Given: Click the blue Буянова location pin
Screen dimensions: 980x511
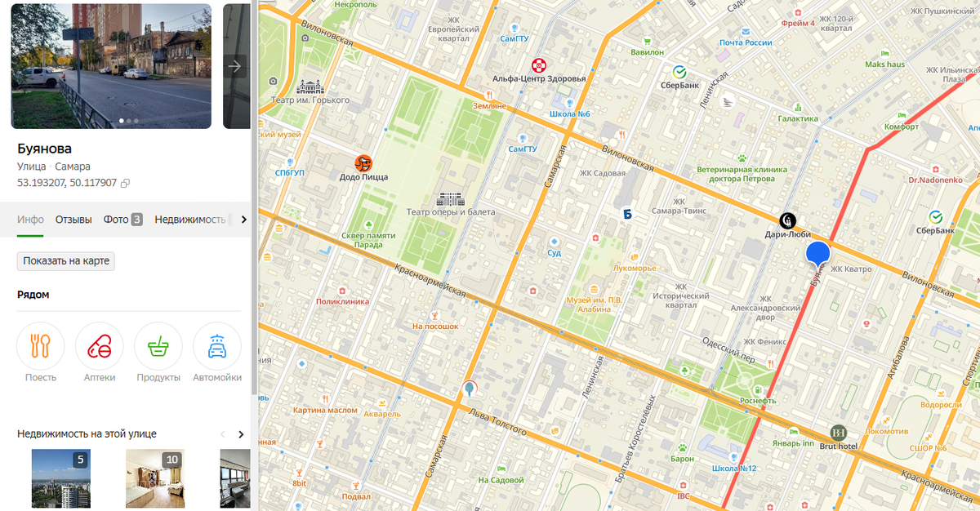Looking at the screenshot, I should 818,255.
